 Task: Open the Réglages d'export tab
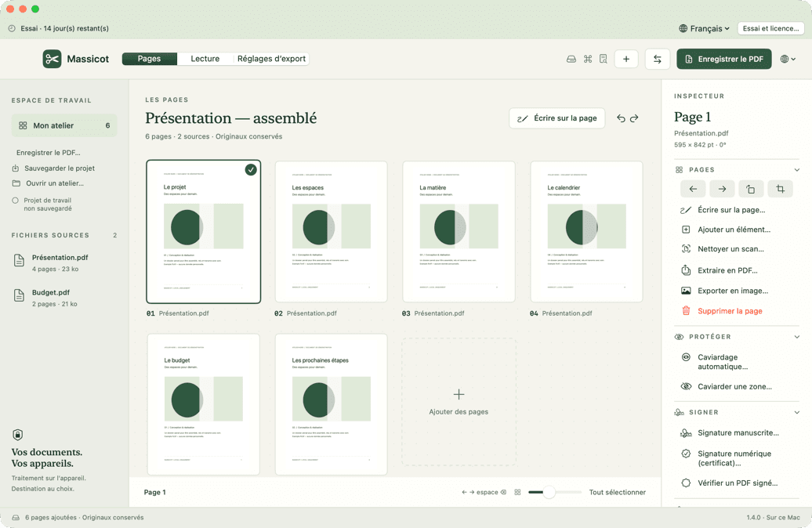click(271, 59)
